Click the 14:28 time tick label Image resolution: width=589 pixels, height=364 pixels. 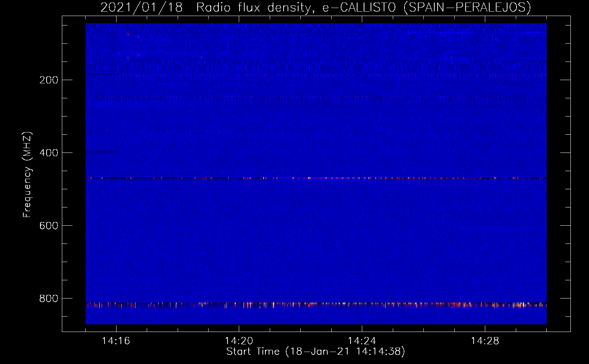(485, 341)
